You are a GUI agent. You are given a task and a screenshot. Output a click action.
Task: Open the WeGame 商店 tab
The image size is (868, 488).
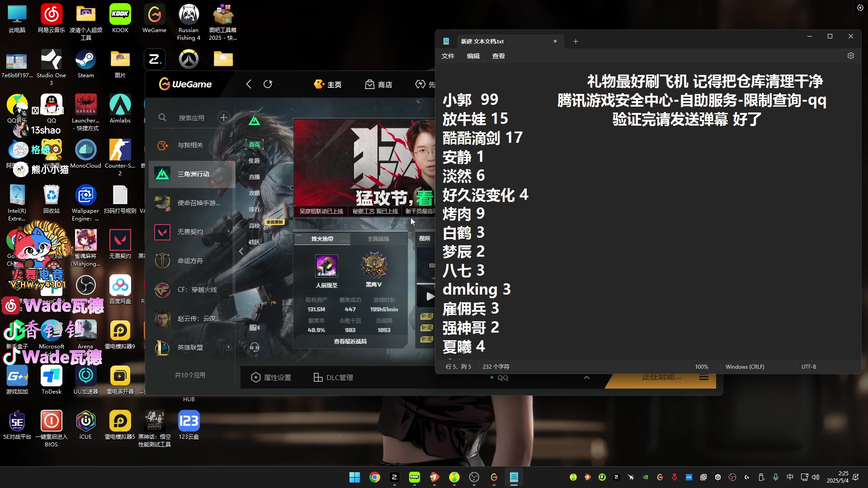pos(378,84)
